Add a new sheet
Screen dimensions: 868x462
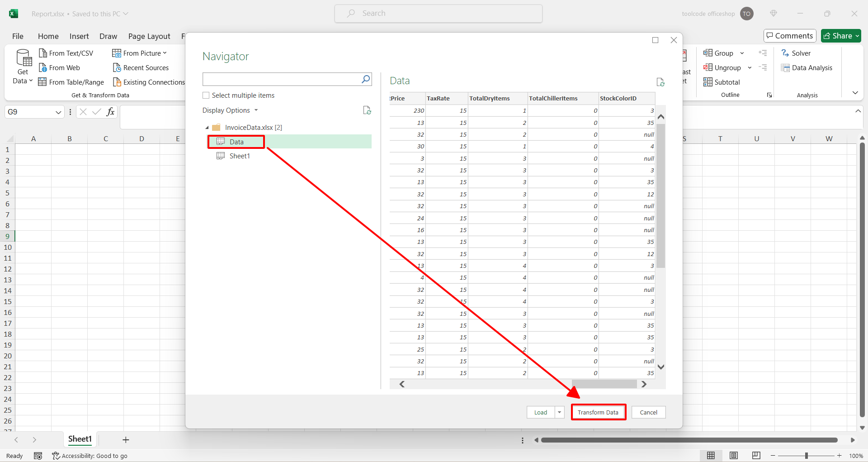coord(126,440)
